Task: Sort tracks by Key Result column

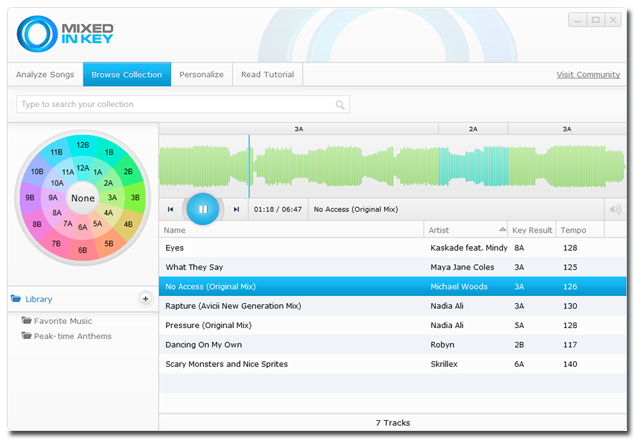Action: 532,230
